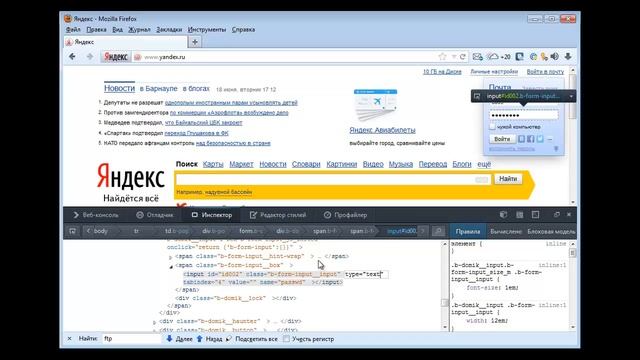Click the markup panel vertical scrollbar thumb
640x360 pixels.
coord(445,303)
